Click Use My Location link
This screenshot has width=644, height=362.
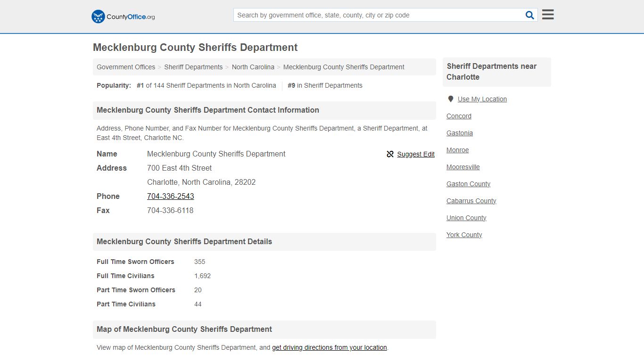coord(482,99)
